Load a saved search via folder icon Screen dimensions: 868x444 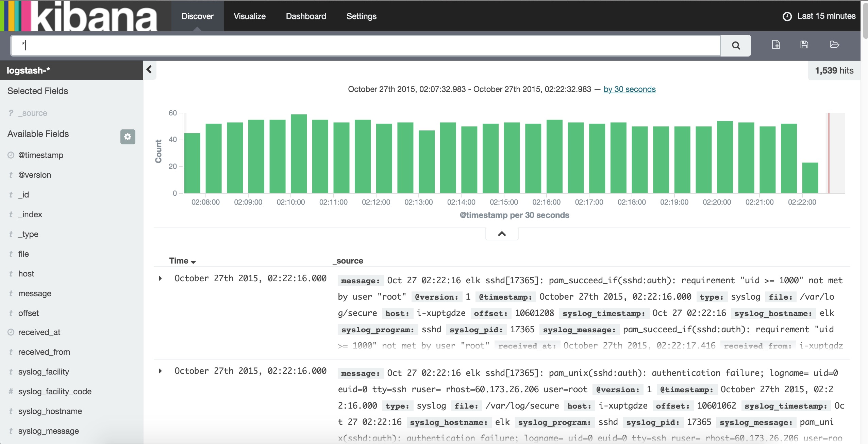tap(834, 45)
